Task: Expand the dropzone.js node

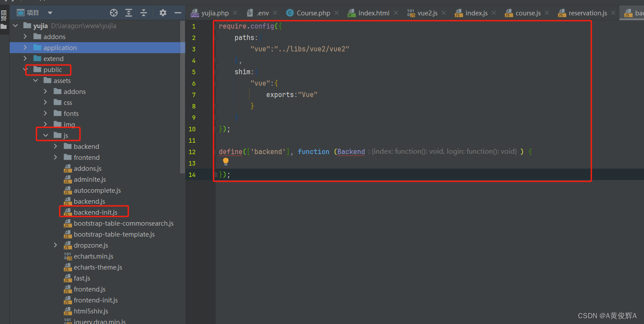Action: pyautogui.click(x=55, y=245)
